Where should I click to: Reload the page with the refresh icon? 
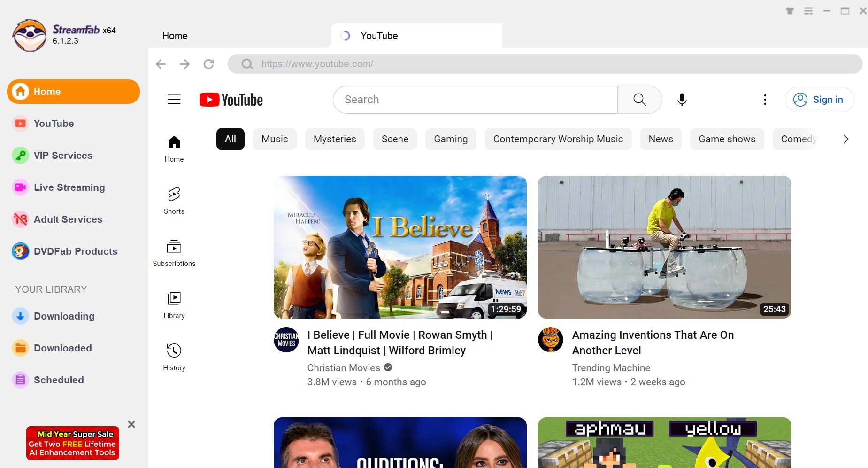tap(209, 64)
